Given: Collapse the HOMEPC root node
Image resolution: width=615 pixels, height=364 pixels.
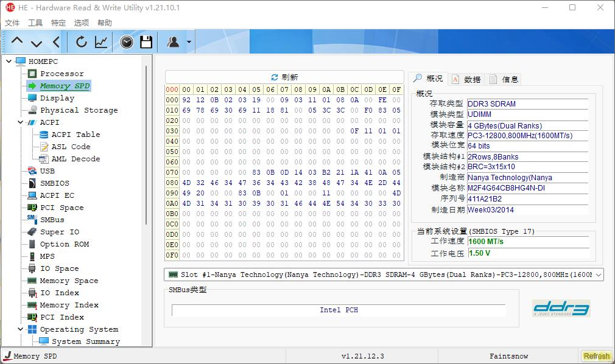Looking at the screenshot, I should pos(9,61).
